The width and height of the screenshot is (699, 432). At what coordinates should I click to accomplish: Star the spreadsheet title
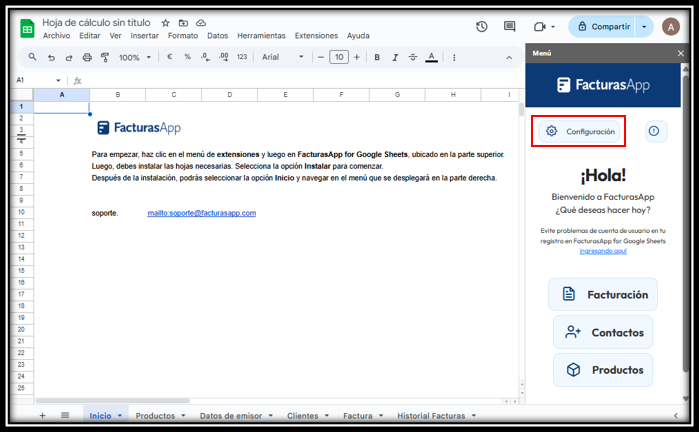[166, 22]
